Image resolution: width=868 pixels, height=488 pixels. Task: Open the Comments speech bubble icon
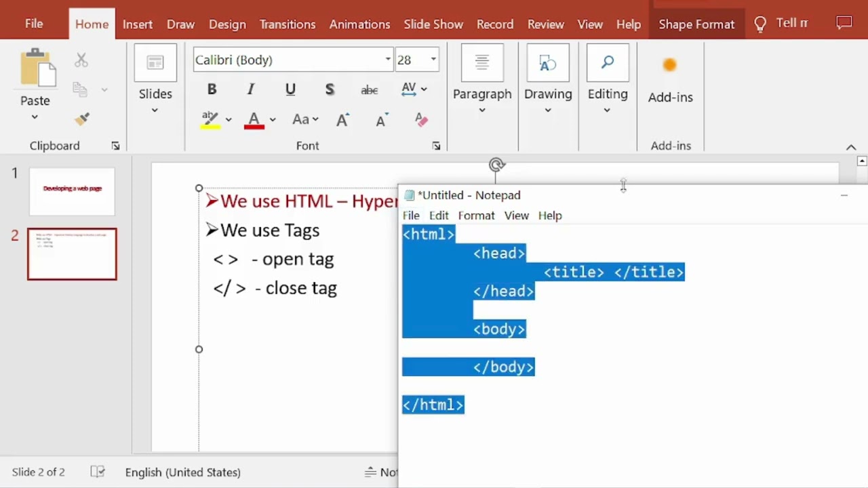[x=844, y=23]
